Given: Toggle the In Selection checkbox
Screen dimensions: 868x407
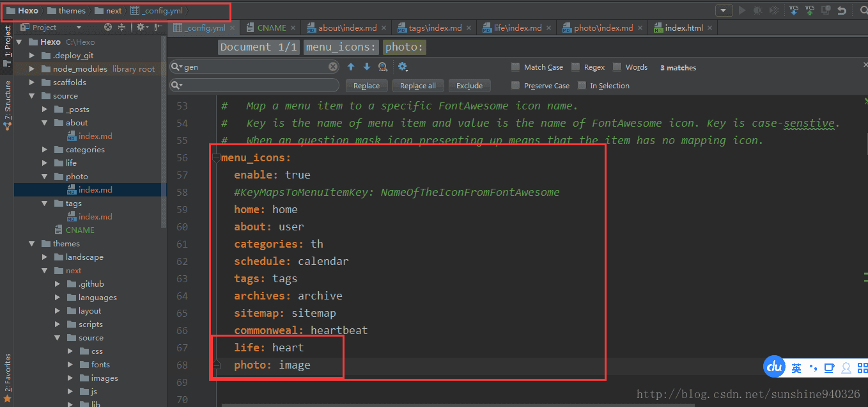Looking at the screenshot, I should 582,86.
